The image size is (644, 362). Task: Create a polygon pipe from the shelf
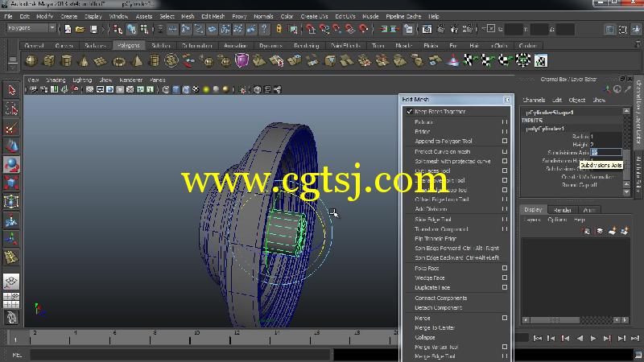(x=155, y=61)
